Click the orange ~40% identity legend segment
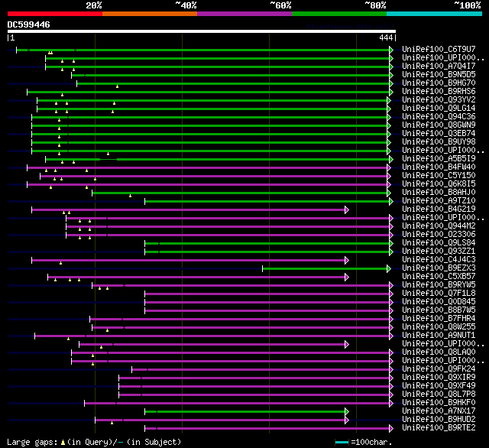This screenshot has width=489, height=448. tap(150, 14)
